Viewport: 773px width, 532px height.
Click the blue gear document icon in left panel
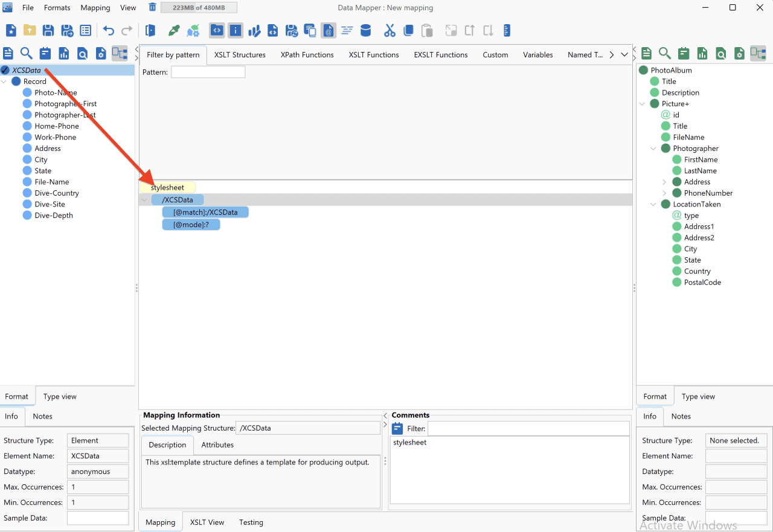(x=101, y=53)
